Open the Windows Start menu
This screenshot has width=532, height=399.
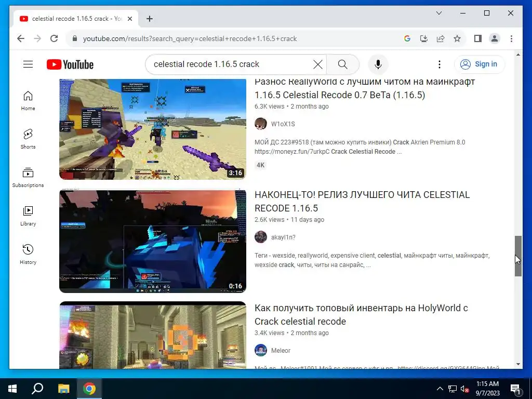(x=12, y=389)
